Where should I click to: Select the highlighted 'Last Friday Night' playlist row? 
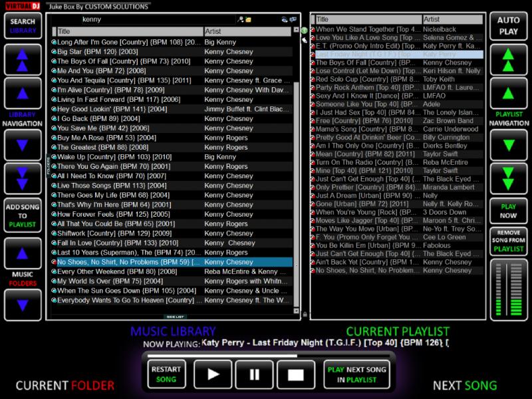[x=397, y=55]
